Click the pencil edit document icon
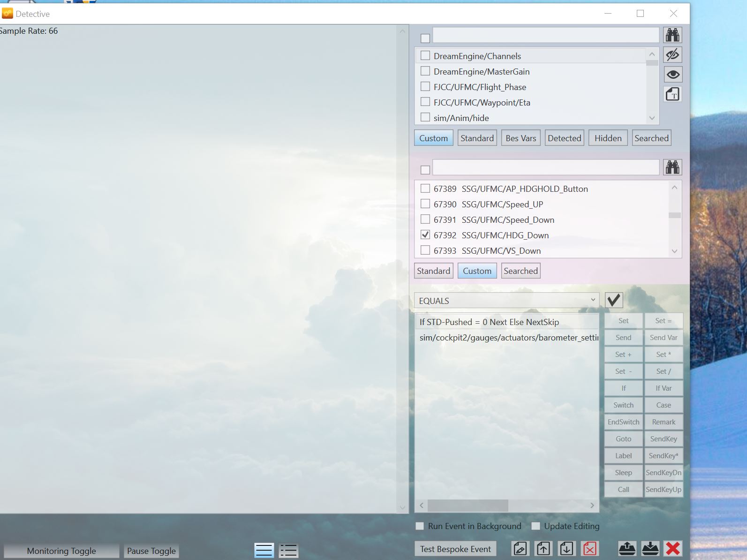This screenshot has height=560, width=747. [520, 548]
